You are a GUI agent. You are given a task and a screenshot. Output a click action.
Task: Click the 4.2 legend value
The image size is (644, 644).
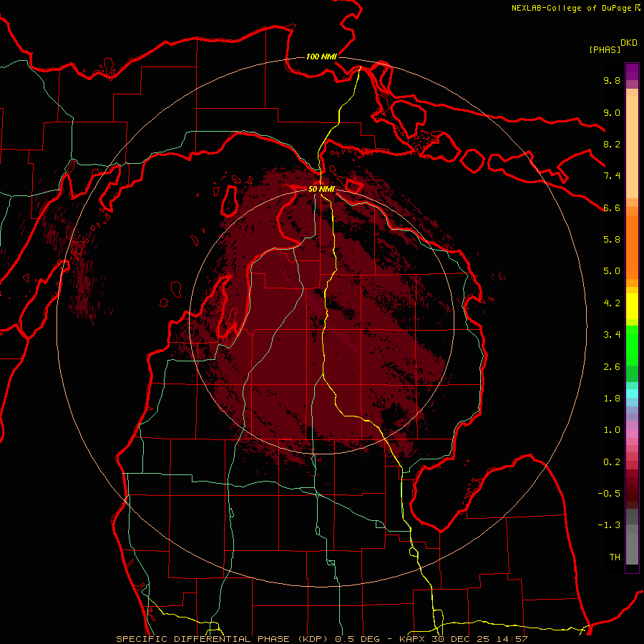(612, 303)
